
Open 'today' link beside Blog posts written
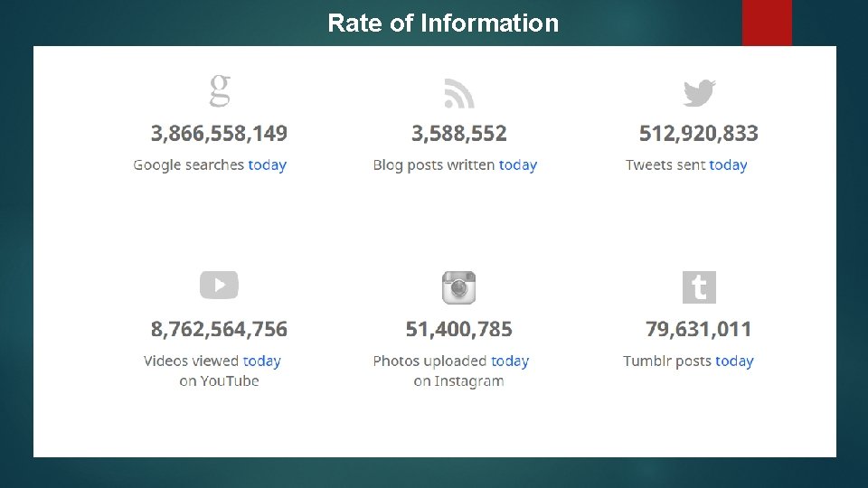(x=518, y=165)
